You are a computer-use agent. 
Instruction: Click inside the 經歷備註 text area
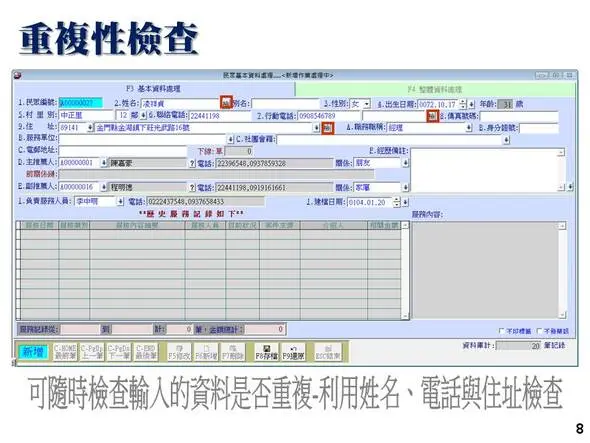(x=484, y=170)
